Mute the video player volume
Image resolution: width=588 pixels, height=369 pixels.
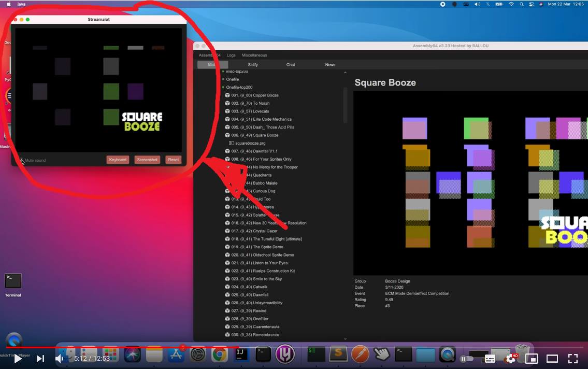(x=59, y=359)
